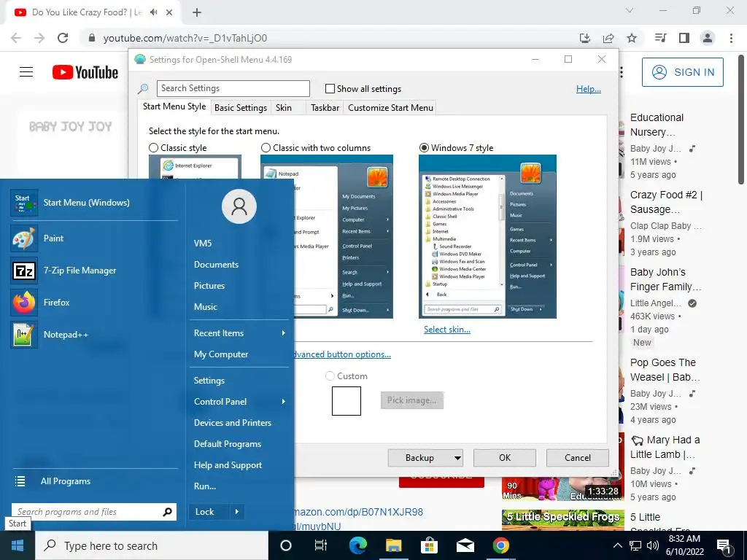Open Microsoft Store from taskbar

point(429,545)
